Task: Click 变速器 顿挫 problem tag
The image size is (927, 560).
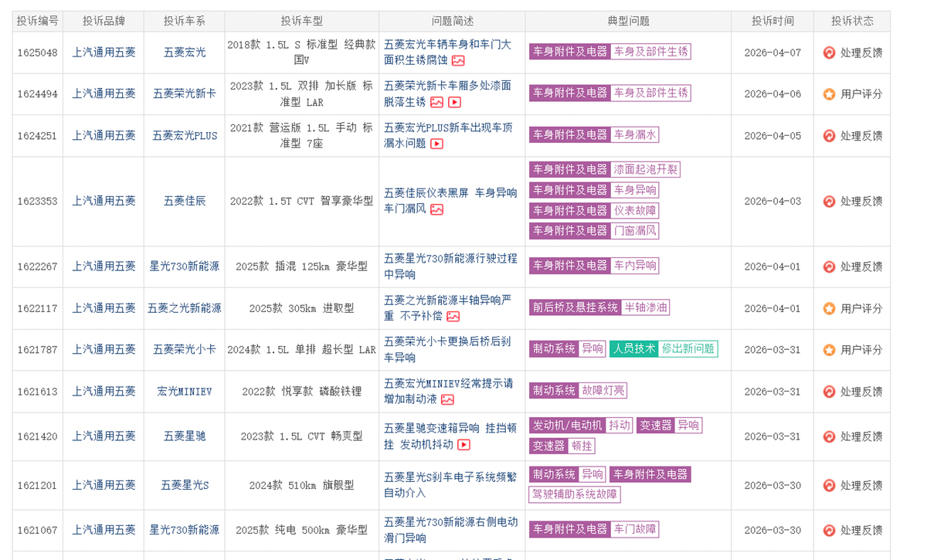Action: [x=562, y=446]
